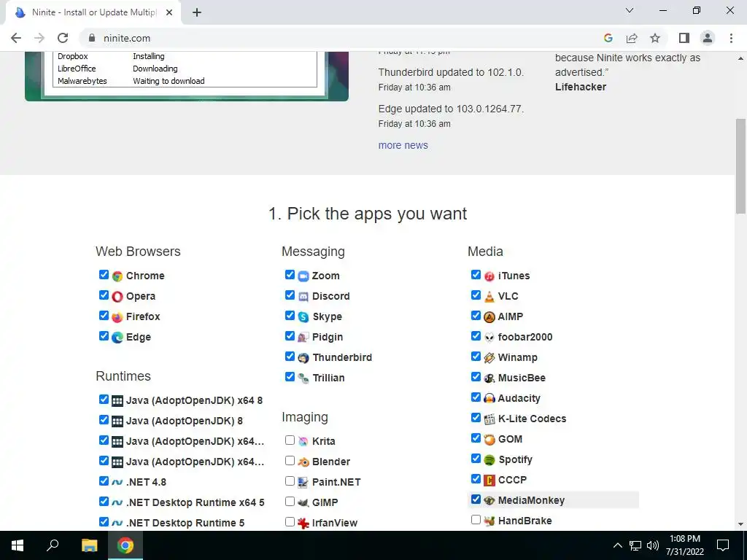Viewport: 747px width, 560px height.
Task: Open Windows taskbar search
Action: (x=53, y=545)
